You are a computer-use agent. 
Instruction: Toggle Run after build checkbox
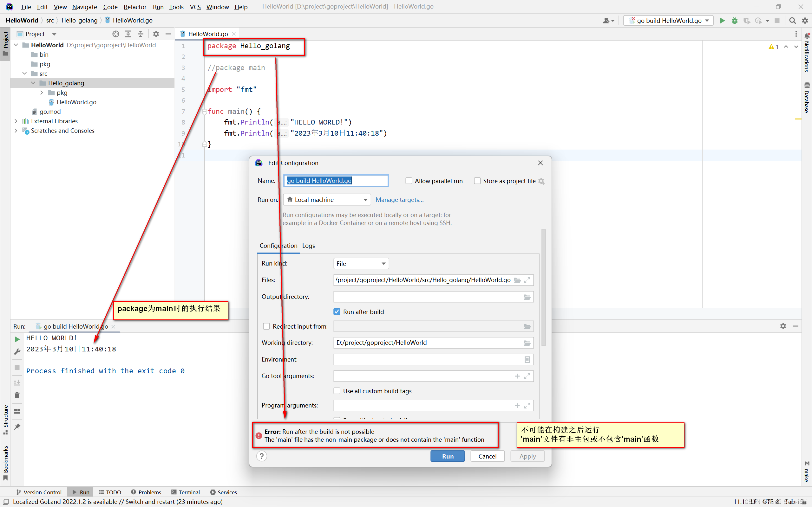point(337,311)
